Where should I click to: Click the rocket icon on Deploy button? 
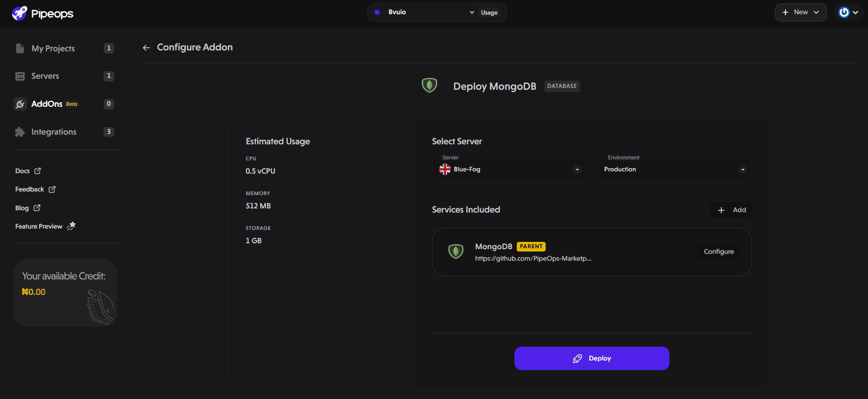tap(577, 358)
